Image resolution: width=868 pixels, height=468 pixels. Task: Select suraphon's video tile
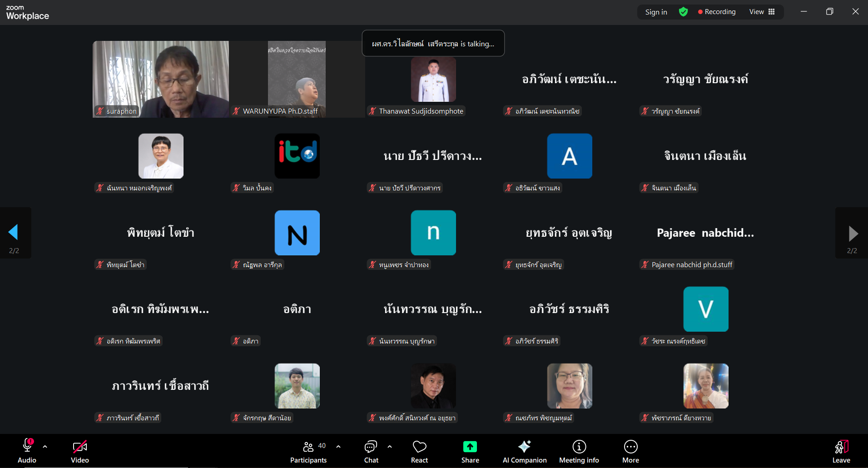coord(161,79)
